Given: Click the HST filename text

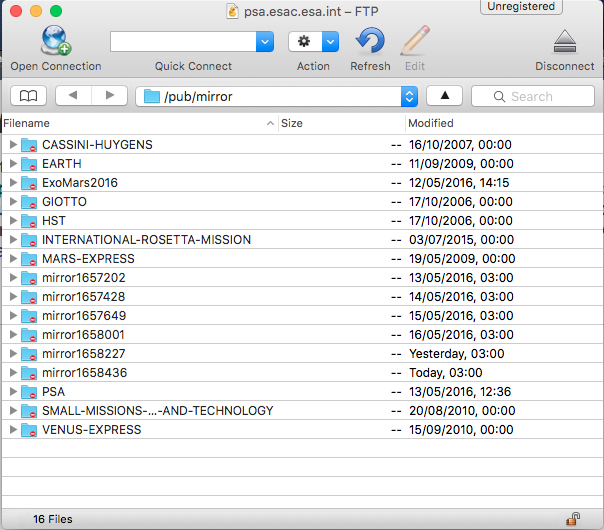Looking at the screenshot, I should pos(54,221).
